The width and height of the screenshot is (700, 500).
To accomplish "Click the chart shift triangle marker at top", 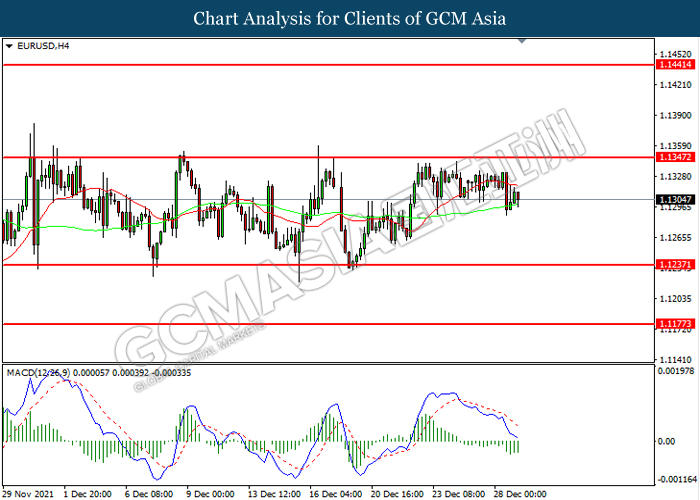I will (522, 41).
